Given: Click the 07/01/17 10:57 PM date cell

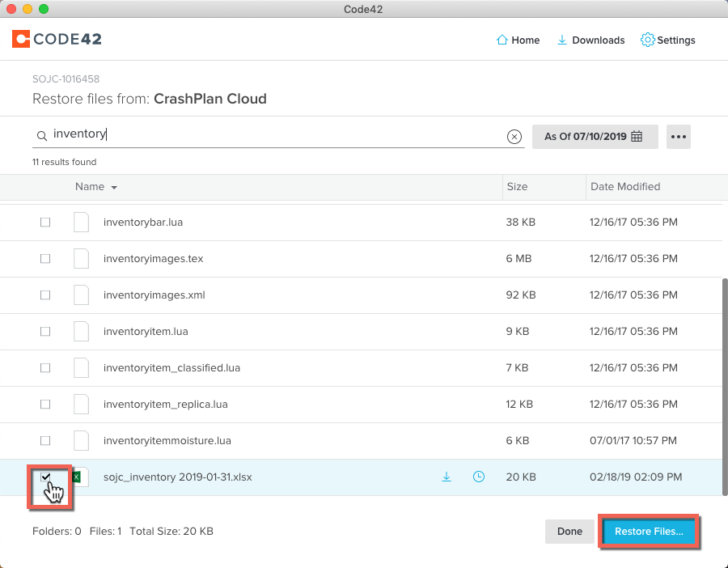Looking at the screenshot, I should tap(633, 440).
